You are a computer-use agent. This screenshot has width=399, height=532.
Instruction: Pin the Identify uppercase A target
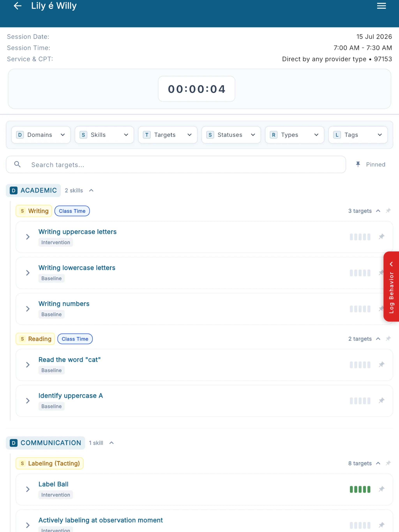[x=381, y=401]
